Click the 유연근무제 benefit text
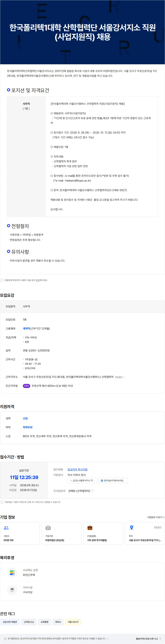165x644 pixels. click(x=29, y=575)
